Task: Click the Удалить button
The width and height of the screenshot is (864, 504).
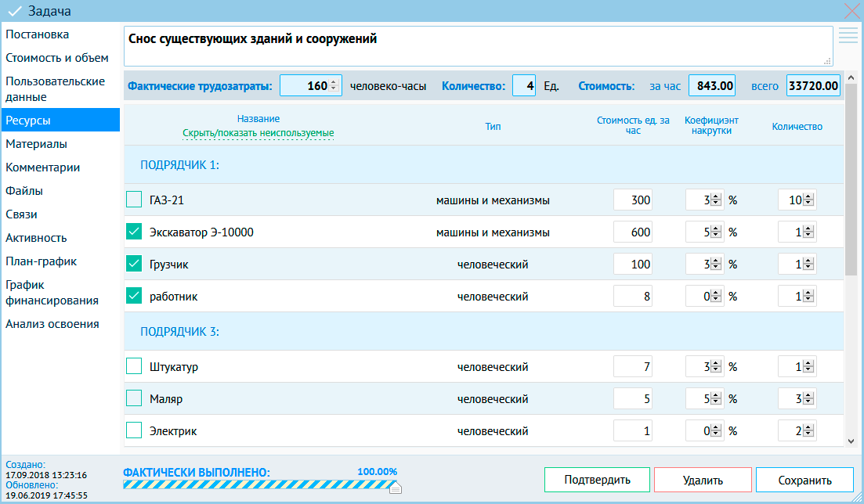Action: point(703,480)
